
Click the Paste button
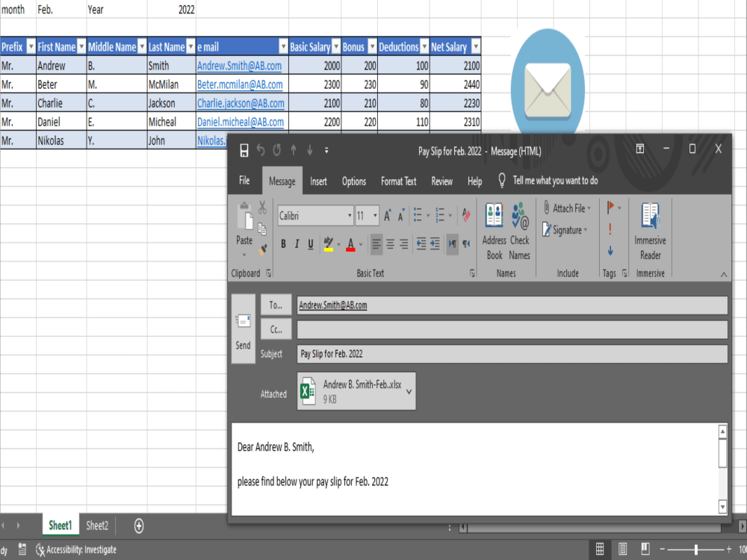click(244, 230)
